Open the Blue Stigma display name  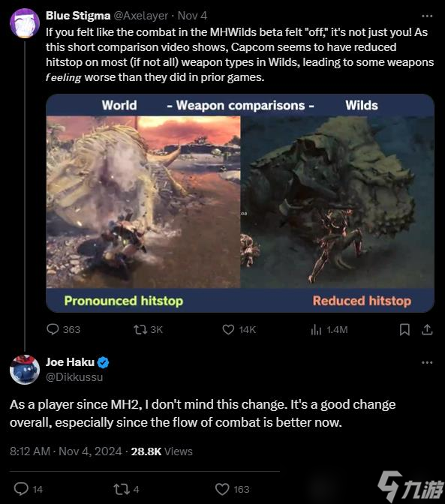[x=78, y=16]
